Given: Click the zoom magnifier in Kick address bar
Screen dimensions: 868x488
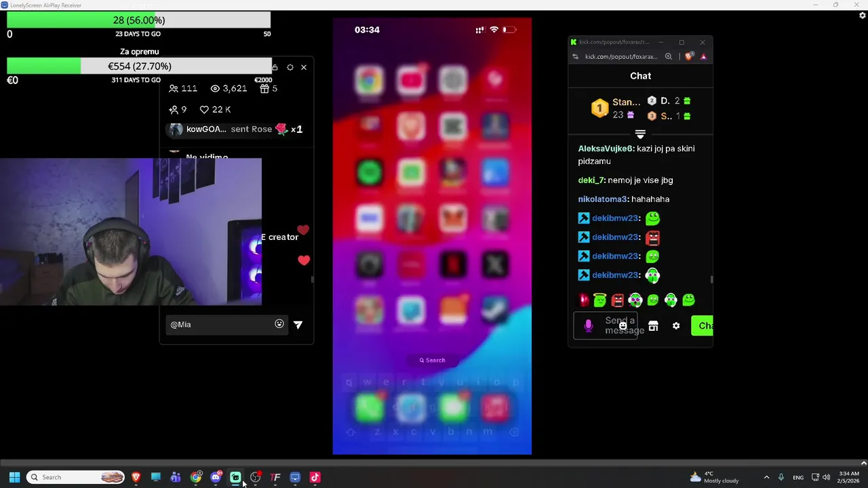Looking at the screenshot, I should 669,57.
